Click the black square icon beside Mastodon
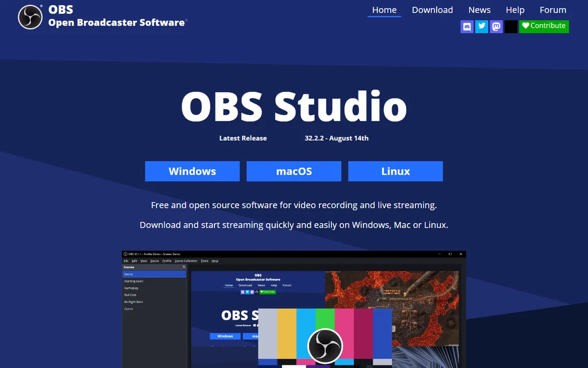588x368 pixels. (x=510, y=26)
